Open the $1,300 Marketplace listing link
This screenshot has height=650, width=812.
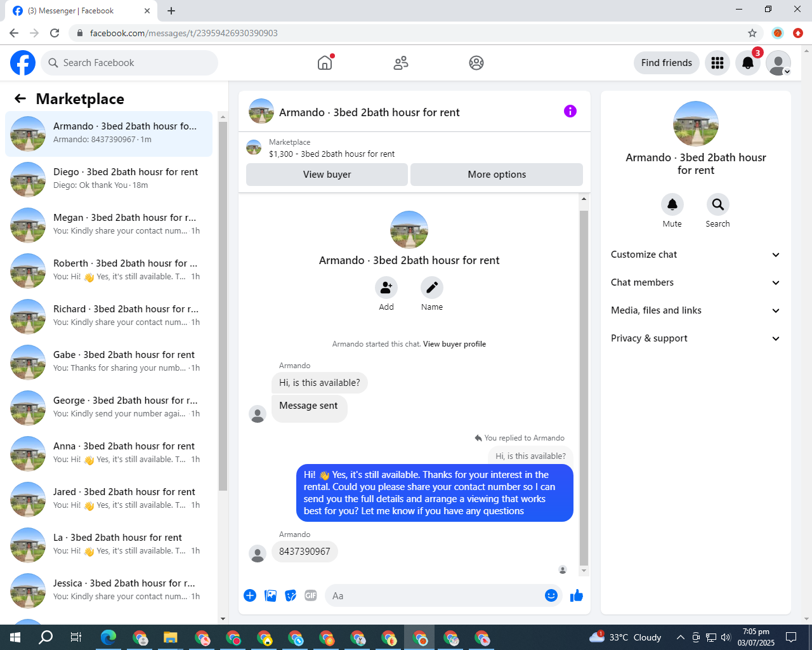[332, 154]
